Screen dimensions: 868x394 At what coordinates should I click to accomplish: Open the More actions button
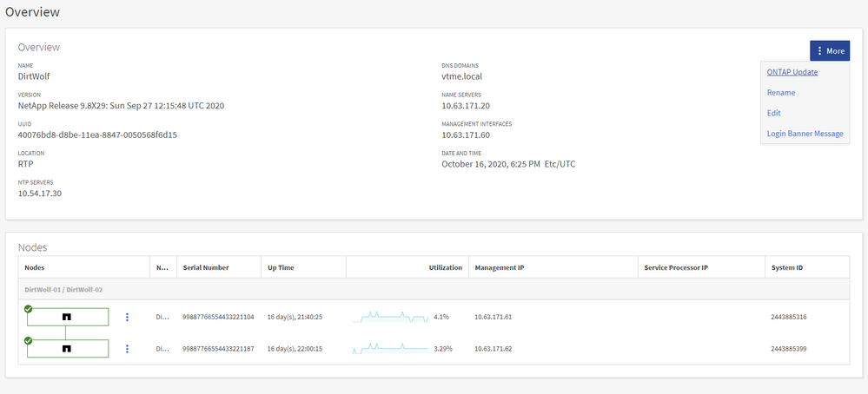click(830, 51)
